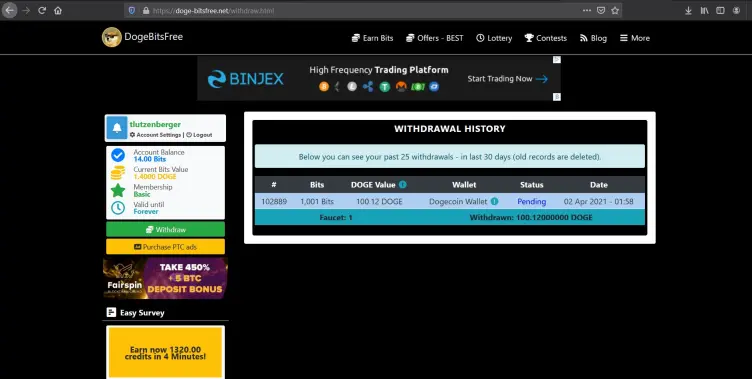This screenshot has height=379, width=752.
Task: Click the Logout link
Action: (199, 135)
